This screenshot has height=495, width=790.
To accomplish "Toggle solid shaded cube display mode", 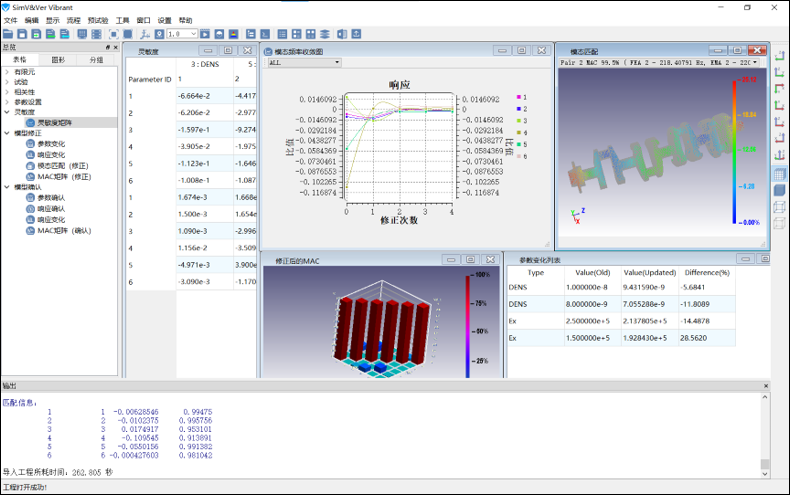I will pos(779,190).
